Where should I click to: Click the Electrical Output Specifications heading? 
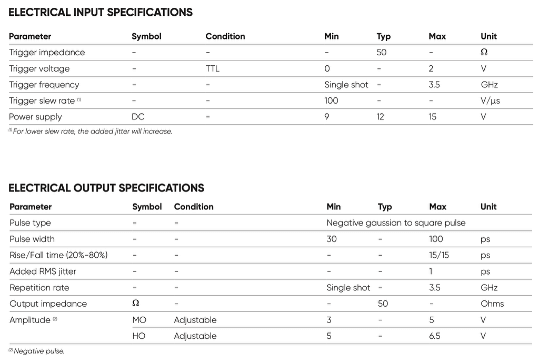pos(106,188)
